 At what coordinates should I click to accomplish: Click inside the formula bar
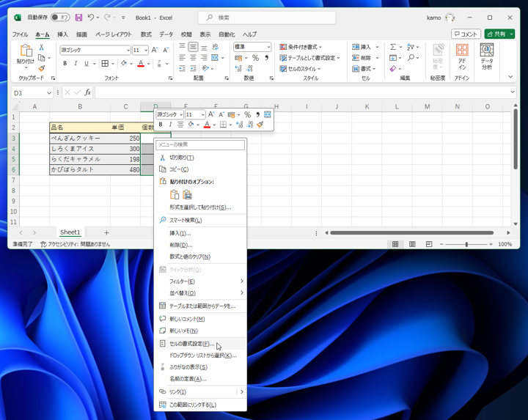click(x=303, y=92)
